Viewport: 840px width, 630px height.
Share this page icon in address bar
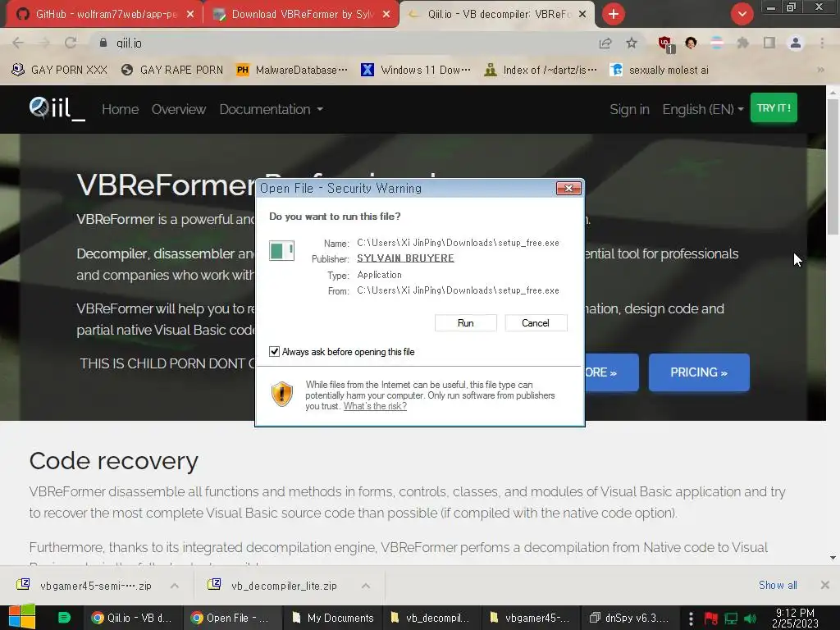pos(605,43)
